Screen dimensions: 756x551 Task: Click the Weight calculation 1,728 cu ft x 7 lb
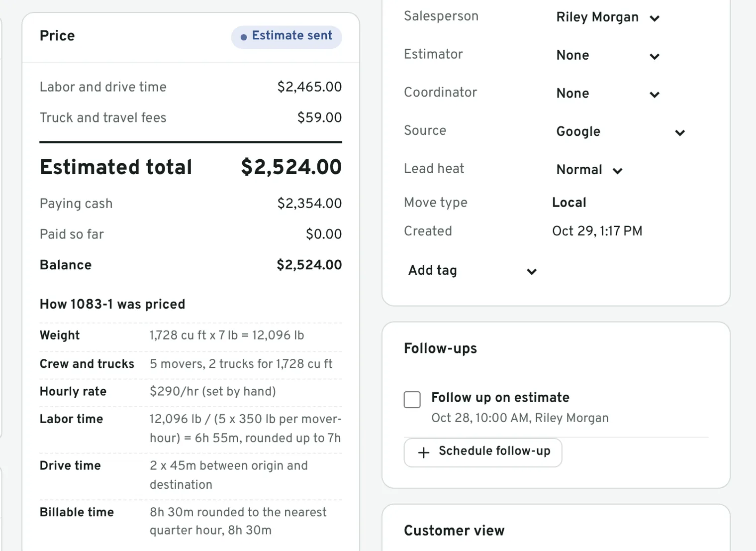point(227,335)
